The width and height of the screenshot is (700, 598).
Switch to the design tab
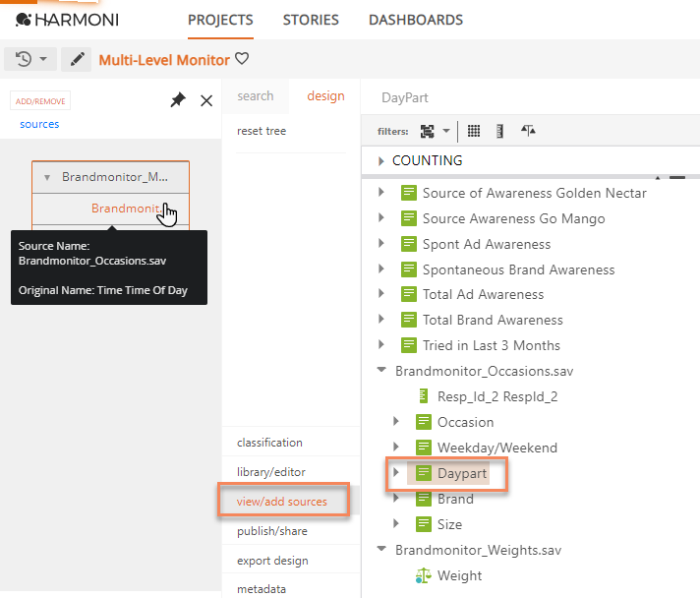click(325, 96)
